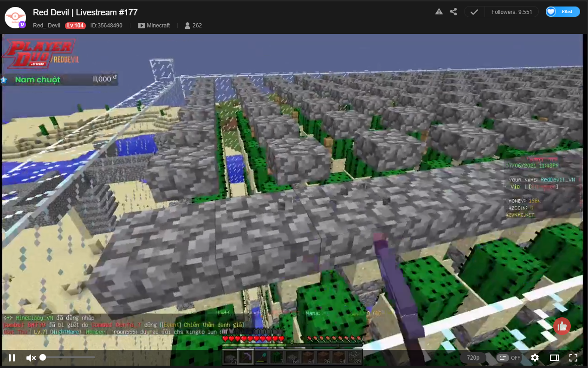
Task: Toggle the follow checkmark button
Action: [474, 12]
